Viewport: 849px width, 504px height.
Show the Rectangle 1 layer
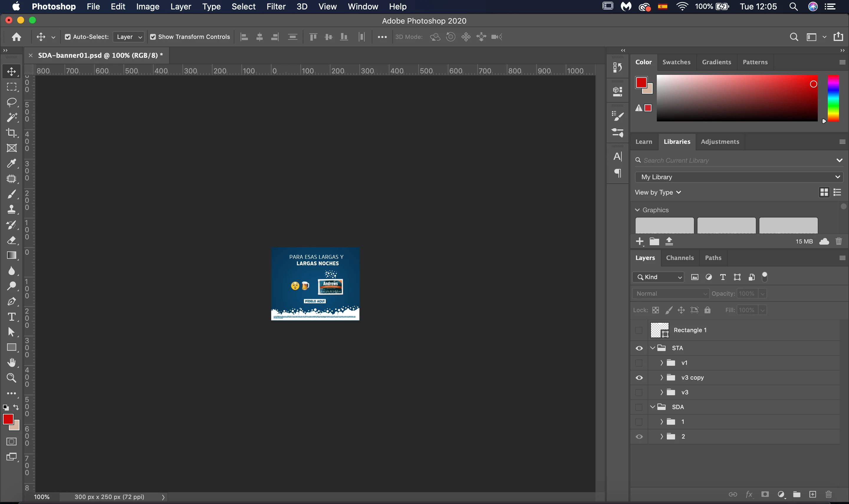[639, 330]
